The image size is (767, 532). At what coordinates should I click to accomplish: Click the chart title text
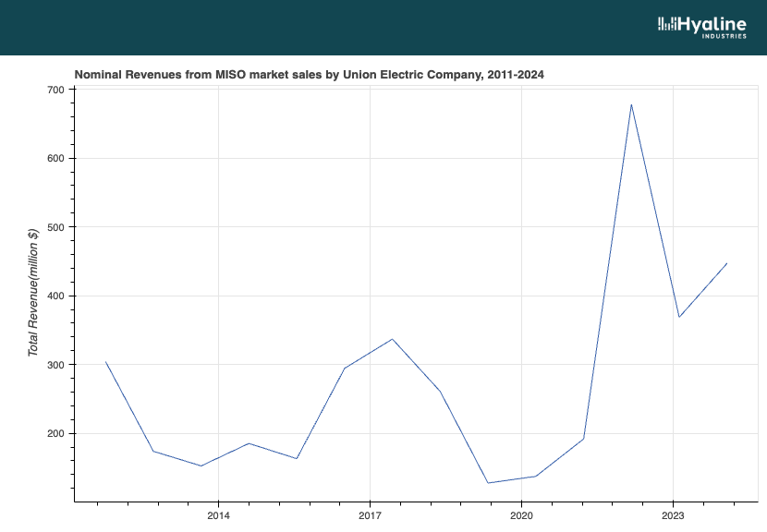(x=309, y=75)
